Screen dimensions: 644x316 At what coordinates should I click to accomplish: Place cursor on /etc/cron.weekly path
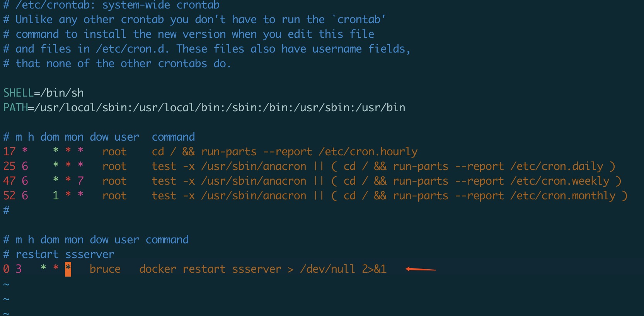tap(560, 181)
